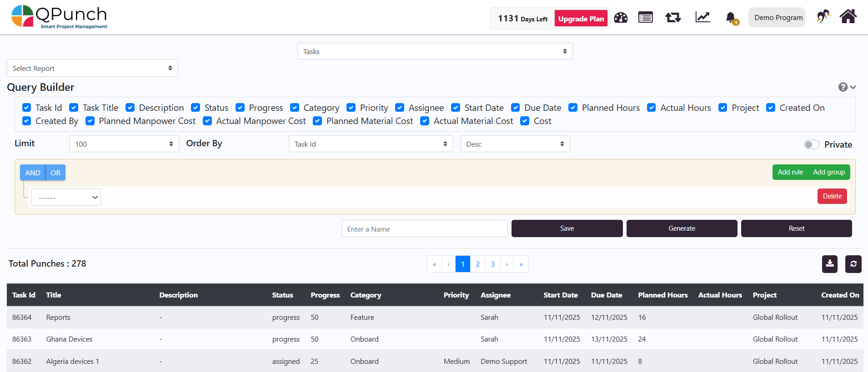Select the OR condition tab
The image size is (868, 372).
coord(55,173)
